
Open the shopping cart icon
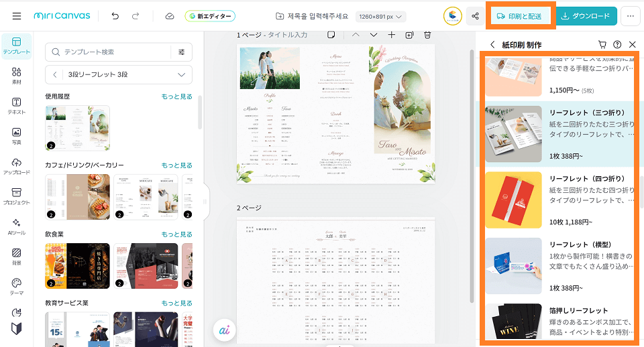pyautogui.click(x=602, y=45)
